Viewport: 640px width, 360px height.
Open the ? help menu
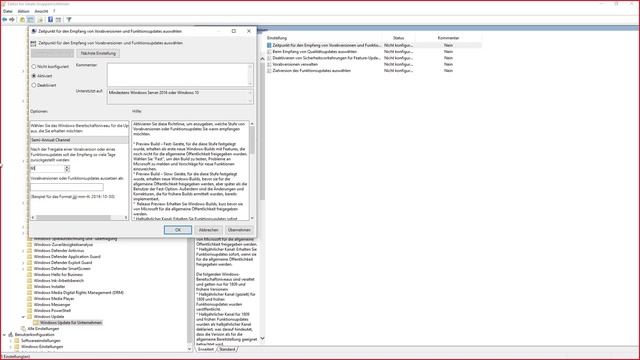point(54,11)
